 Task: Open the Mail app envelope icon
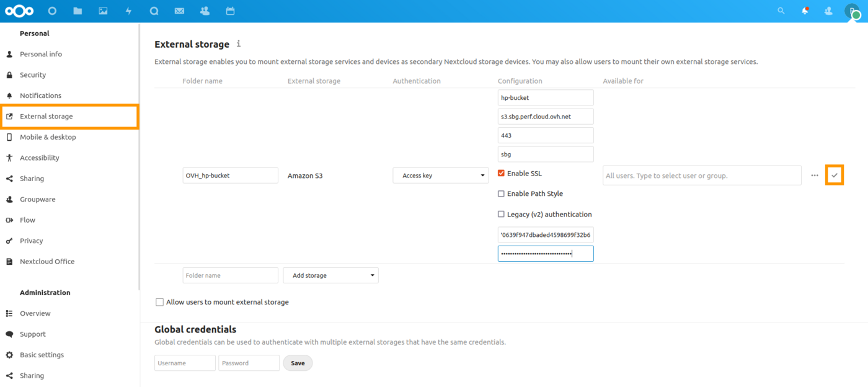179,11
